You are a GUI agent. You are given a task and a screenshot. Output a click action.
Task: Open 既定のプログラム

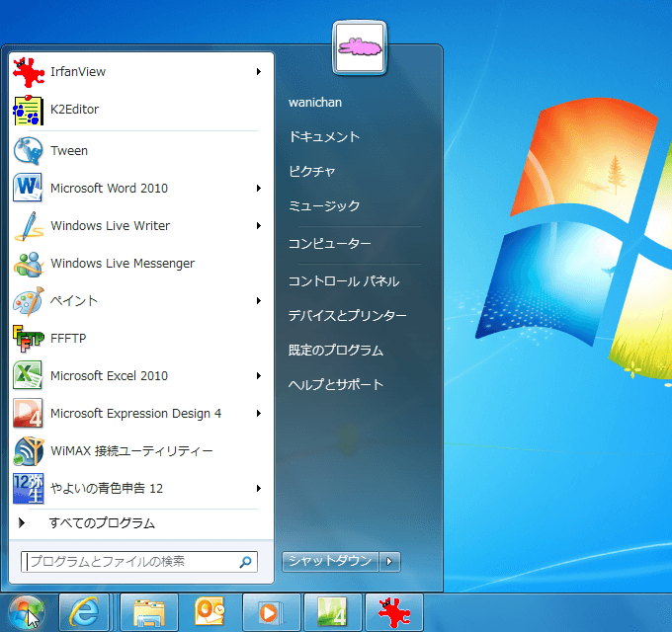pos(336,351)
